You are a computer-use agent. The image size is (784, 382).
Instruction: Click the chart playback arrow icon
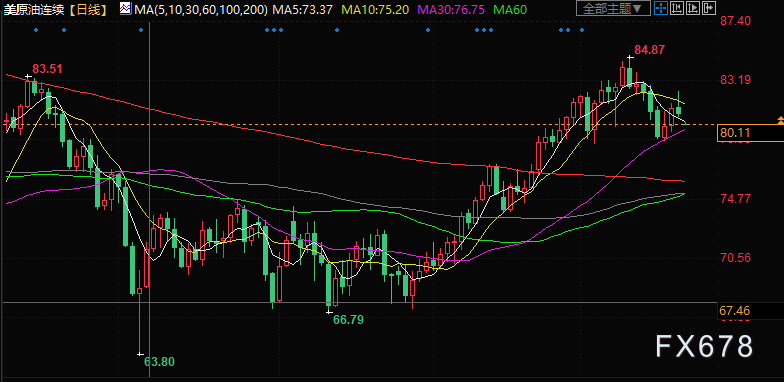[693, 8]
